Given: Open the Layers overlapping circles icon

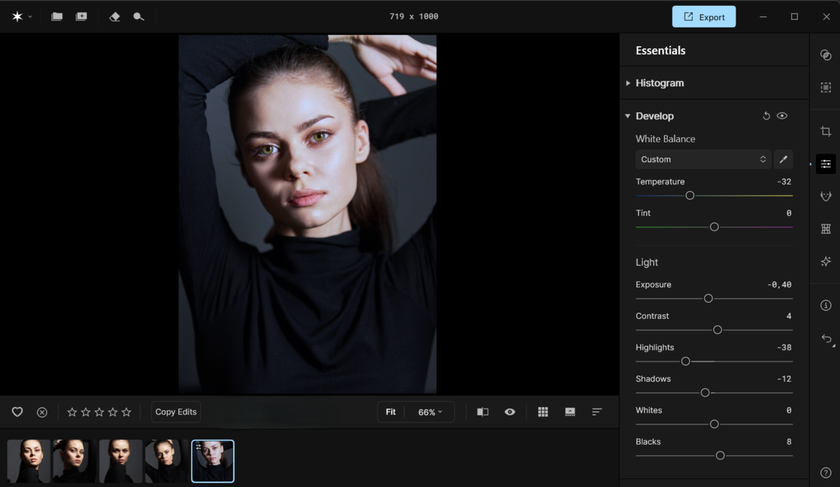Looking at the screenshot, I should pos(826,55).
